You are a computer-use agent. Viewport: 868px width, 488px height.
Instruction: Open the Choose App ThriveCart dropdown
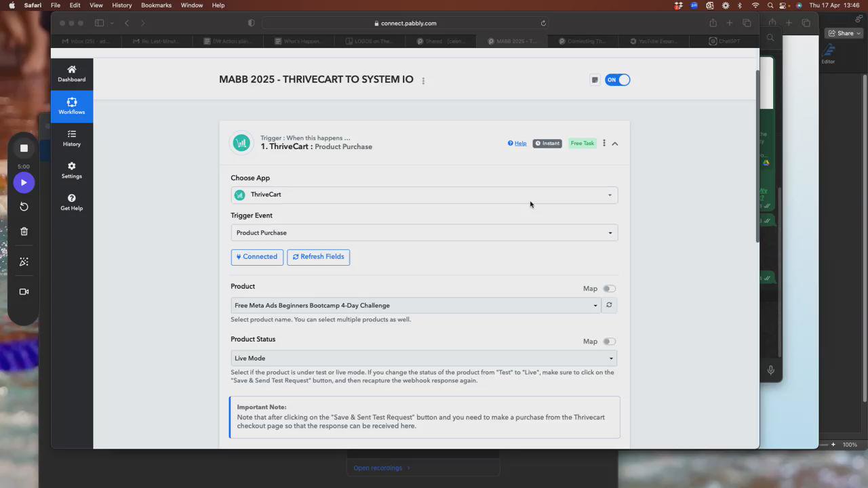424,195
